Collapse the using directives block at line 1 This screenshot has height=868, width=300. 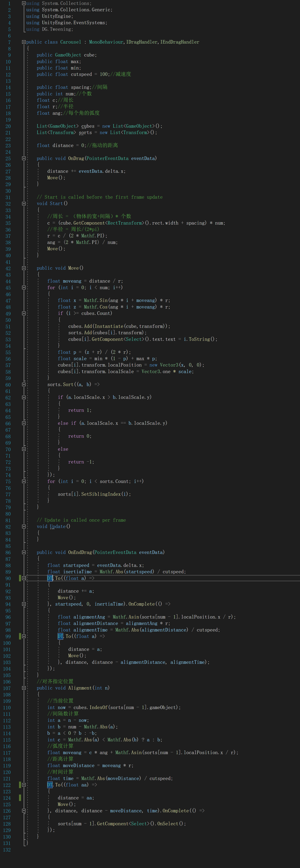click(24, 3)
